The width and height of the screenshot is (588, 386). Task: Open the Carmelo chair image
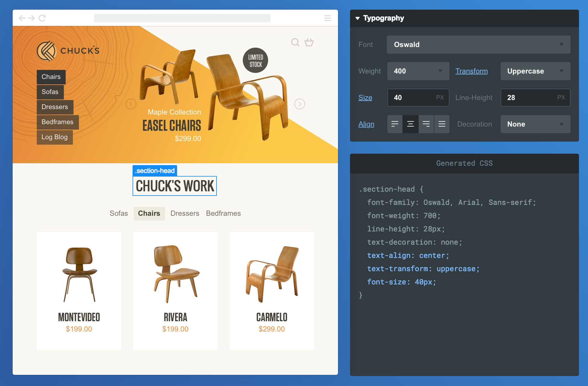click(272, 274)
